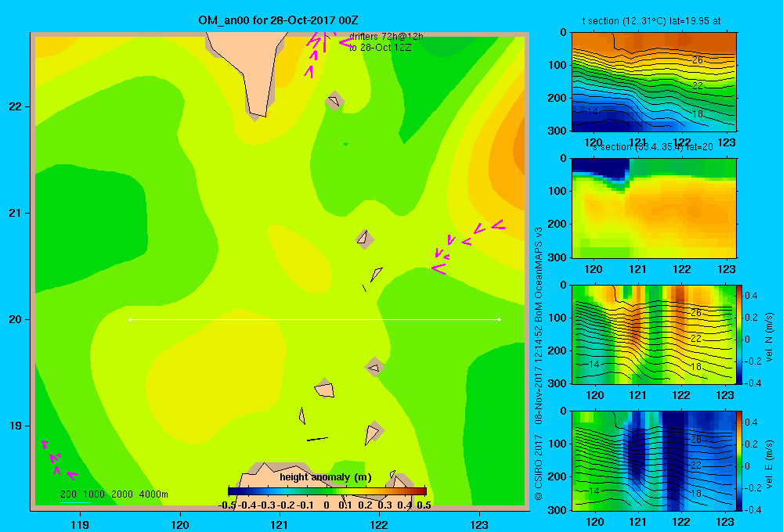The image size is (783, 532).
Task: Click the "14" isotherm label in the temperature section
Action: pos(592,112)
